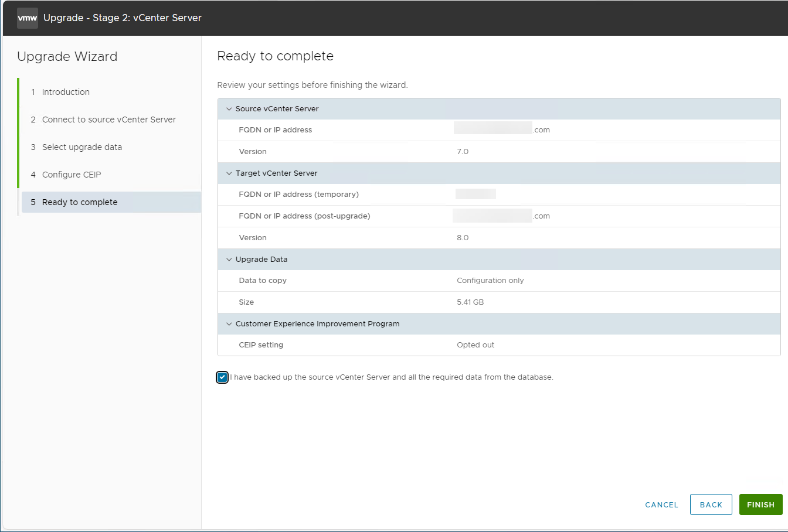Uncheck the backup confirmation checkbox

click(222, 377)
